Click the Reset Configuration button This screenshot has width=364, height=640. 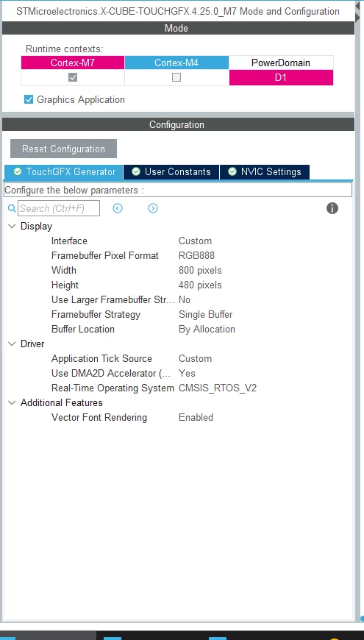click(x=63, y=149)
